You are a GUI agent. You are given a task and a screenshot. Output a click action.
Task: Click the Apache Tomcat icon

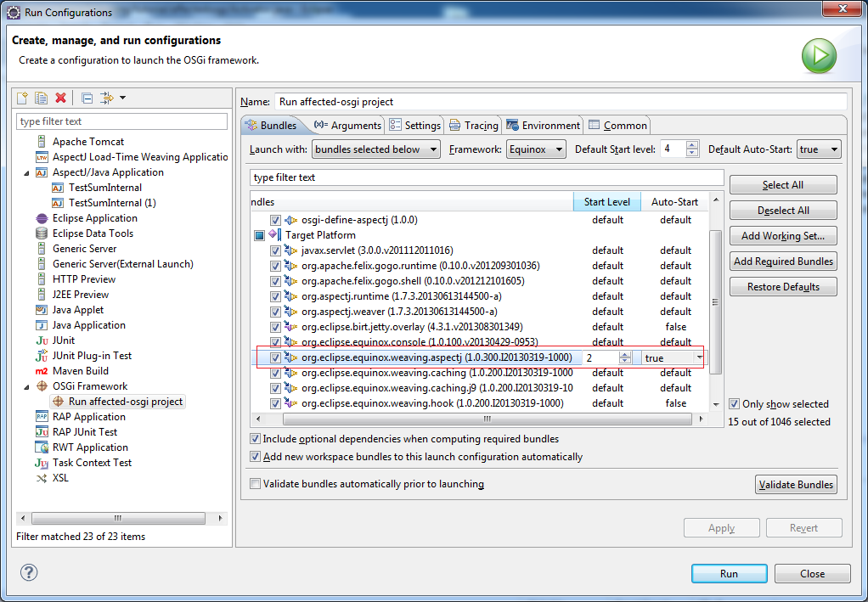(42, 142)
